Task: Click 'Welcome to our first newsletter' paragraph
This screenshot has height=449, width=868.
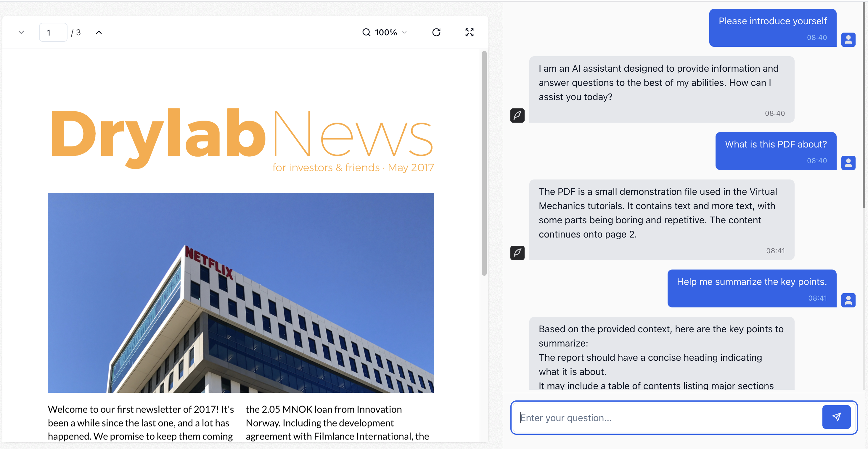Action: coord(141,423)
